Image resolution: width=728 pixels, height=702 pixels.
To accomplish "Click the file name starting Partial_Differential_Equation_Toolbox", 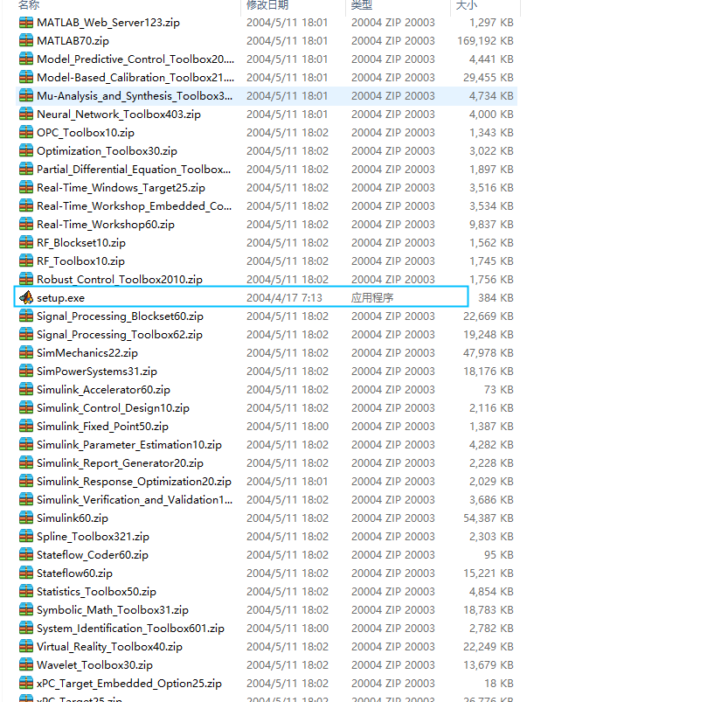I will (134, 170).
